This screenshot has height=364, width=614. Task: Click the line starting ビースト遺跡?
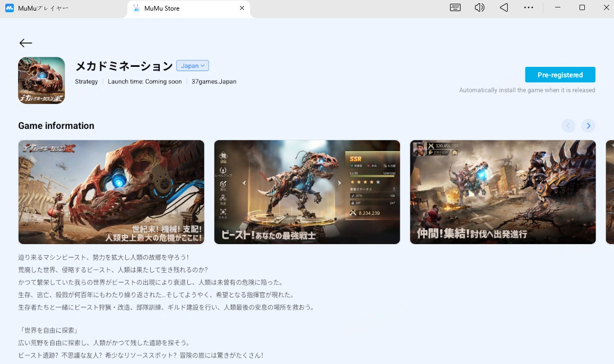pyautogui.click(x=141, y=356)
